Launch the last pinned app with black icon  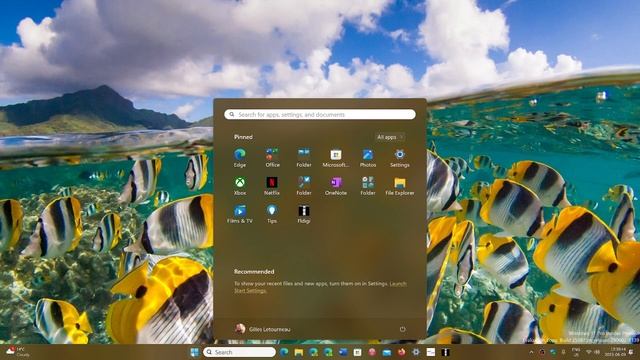[304, 214]
